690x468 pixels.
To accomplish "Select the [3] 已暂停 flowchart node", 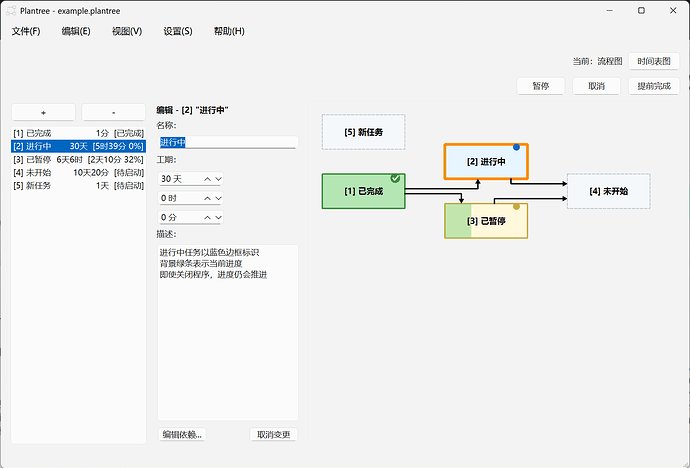I will pyautogui.click(x=486, y=221).
